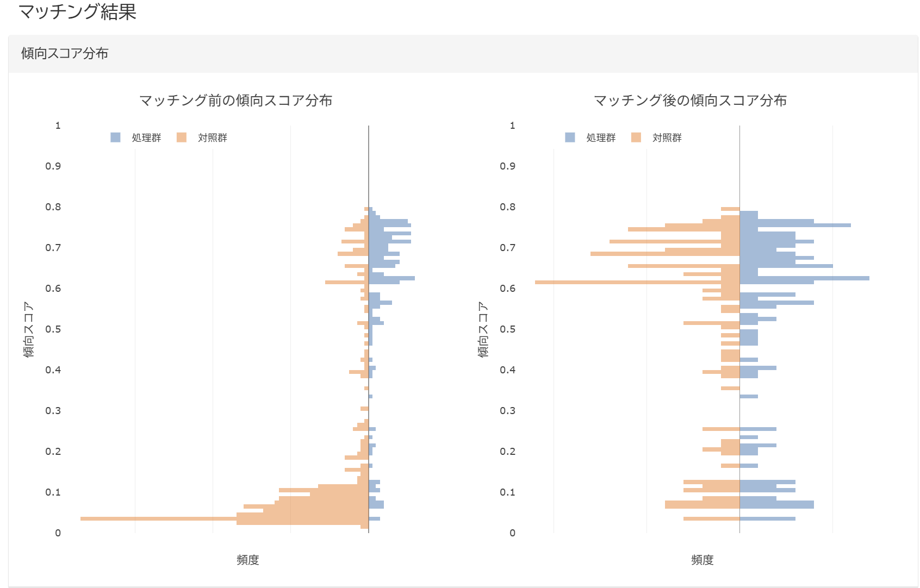
Task: Click the マッチング結果 page heading
Action: (x=77, y=11)
